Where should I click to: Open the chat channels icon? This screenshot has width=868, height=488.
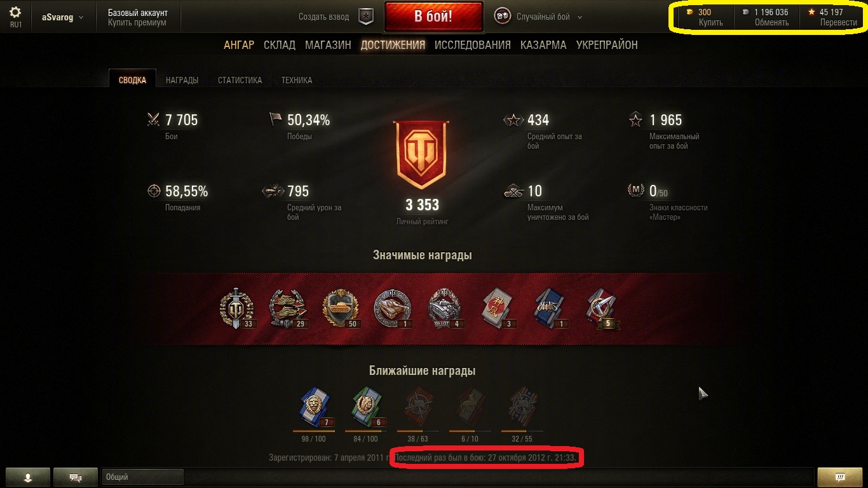[76, 477]
